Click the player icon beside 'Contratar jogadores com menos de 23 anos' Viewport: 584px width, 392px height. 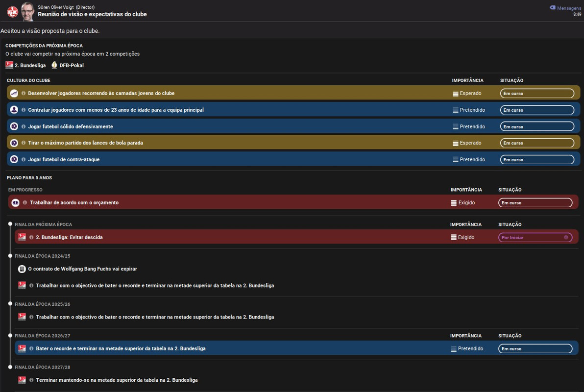coord(14,110)
